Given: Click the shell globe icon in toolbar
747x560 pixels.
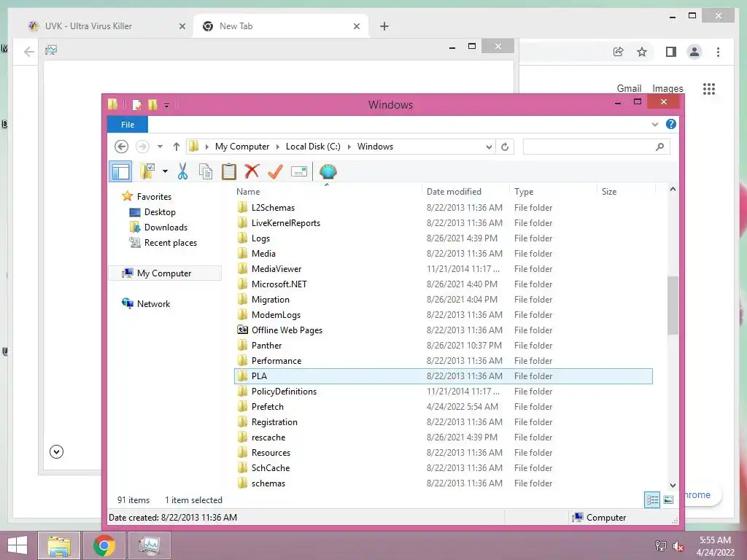Looking at the screenshot, I should 328,171.
